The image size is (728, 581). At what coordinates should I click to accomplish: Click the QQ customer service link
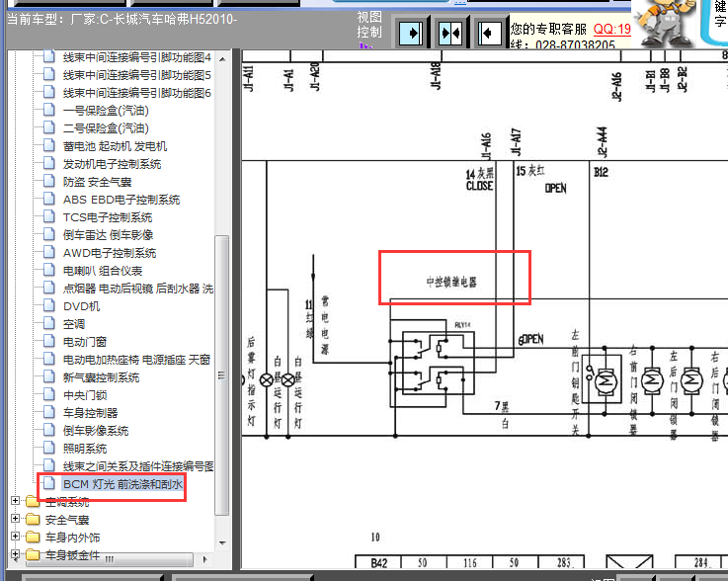(x=611, y=30)
